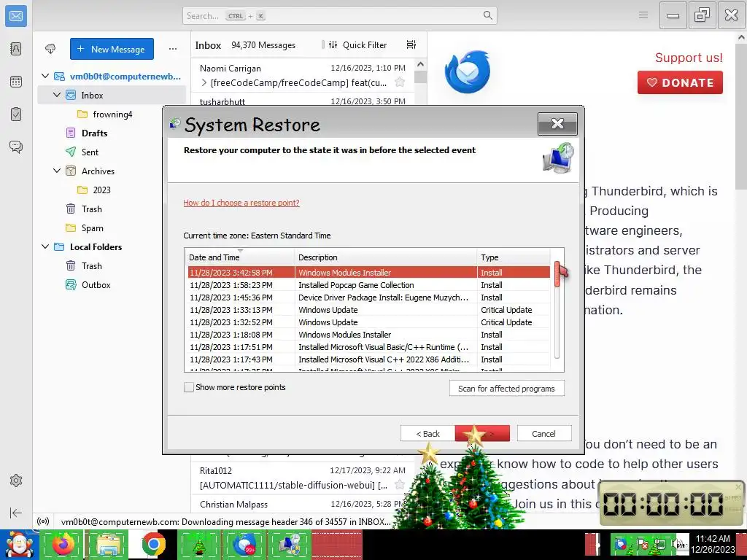Toggle the Quick Filter button
The width and height of the screenshot is (747, 560).
point(357,44)
